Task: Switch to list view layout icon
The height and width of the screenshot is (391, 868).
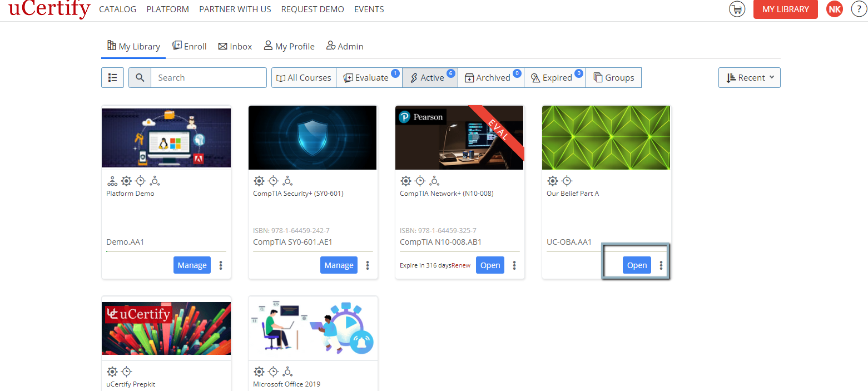Action: click(112, 78)
